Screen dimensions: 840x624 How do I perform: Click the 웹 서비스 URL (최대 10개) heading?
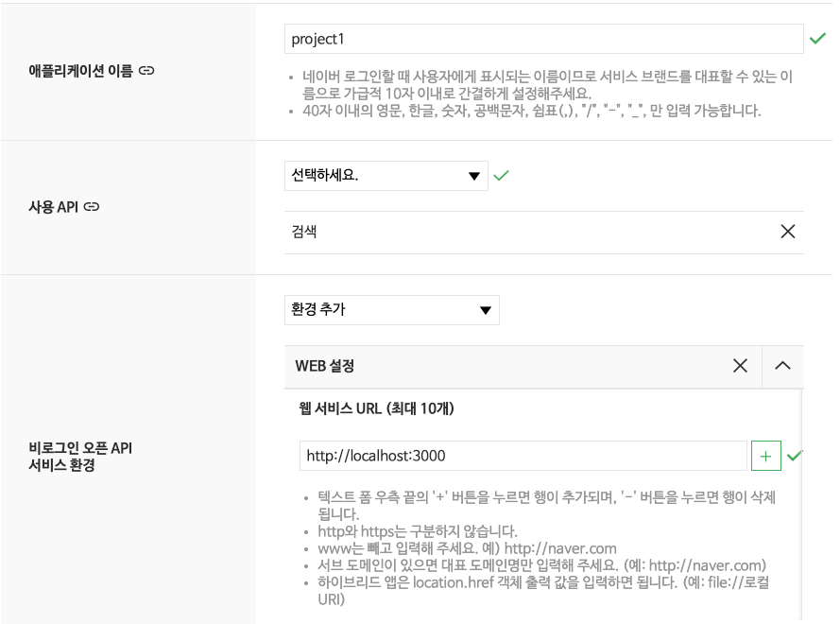pyautogui.click(x=376, y=408)
